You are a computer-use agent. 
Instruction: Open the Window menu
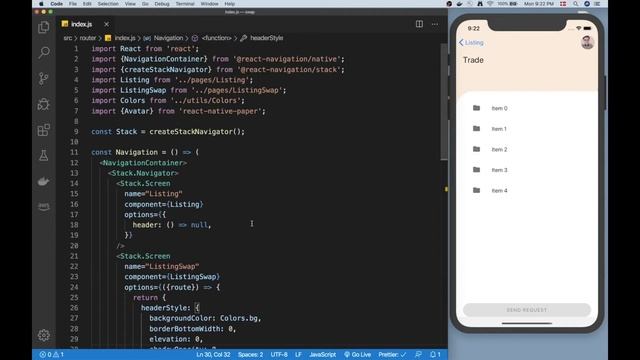tap(209, 4)
